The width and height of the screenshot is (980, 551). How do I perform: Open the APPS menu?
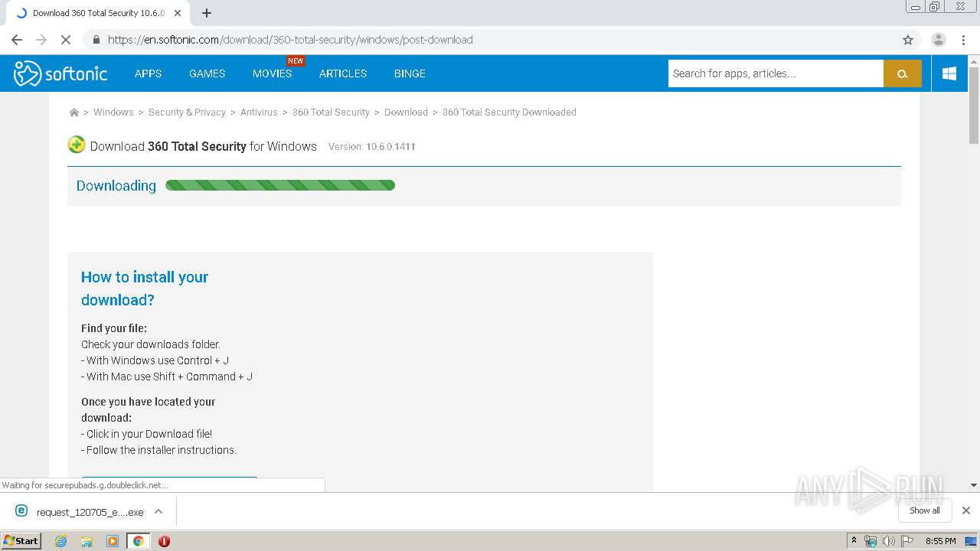148,73
